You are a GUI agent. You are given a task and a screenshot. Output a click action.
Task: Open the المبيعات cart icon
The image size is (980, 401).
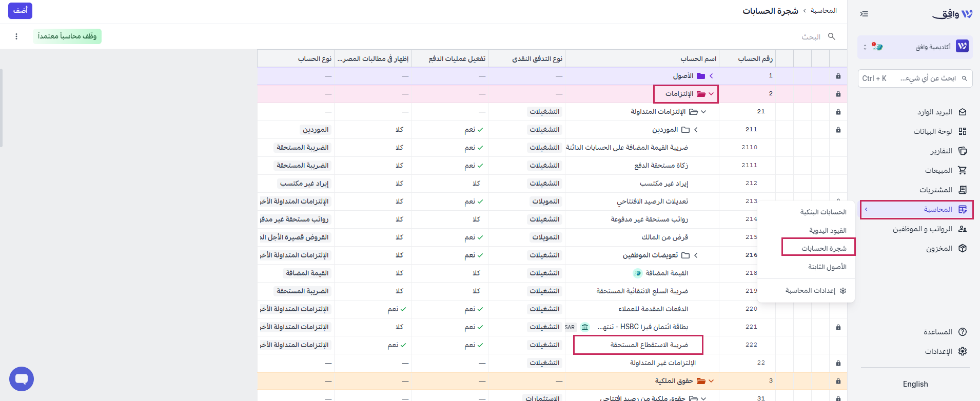[x=963, y=170]
